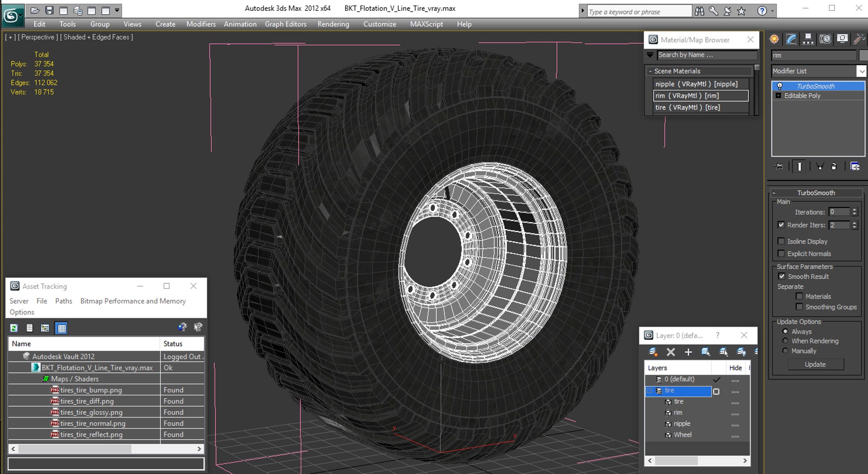Open the Modifier List dropdown
Screen dimensions: 868x474
point(862,71)
